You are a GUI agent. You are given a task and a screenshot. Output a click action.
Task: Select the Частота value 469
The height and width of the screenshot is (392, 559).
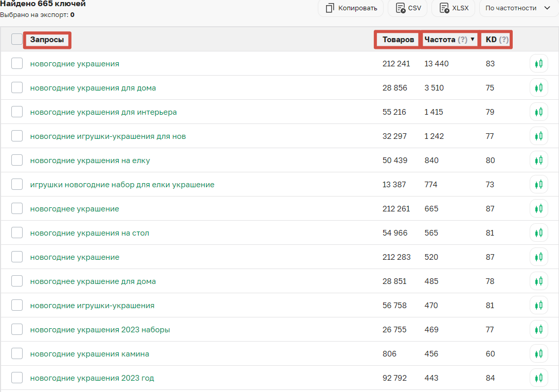[x=431, y=330]
